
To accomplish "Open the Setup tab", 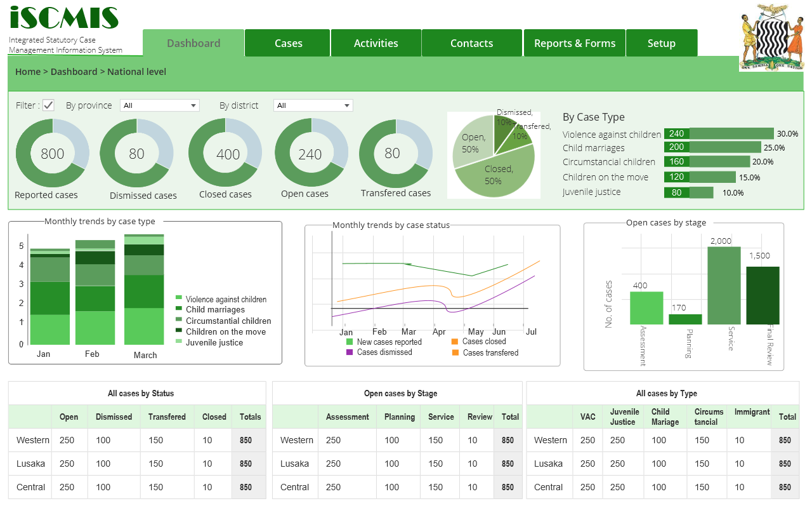I will pos(662,43).
